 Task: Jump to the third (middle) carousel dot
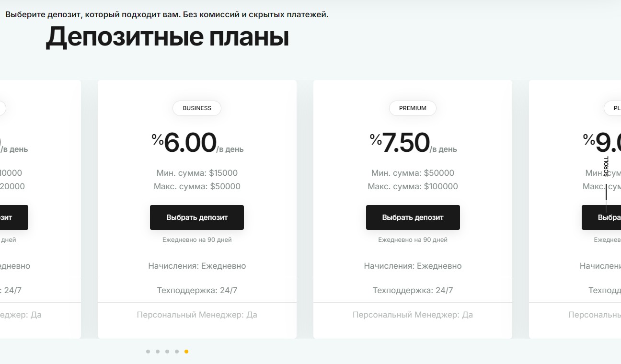(x=167, y=352)
